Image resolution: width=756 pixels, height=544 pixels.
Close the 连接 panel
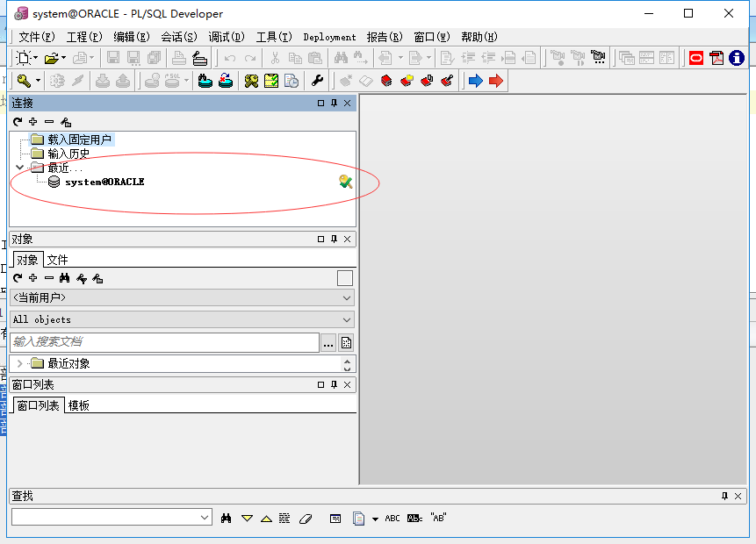tap(347, 104)
